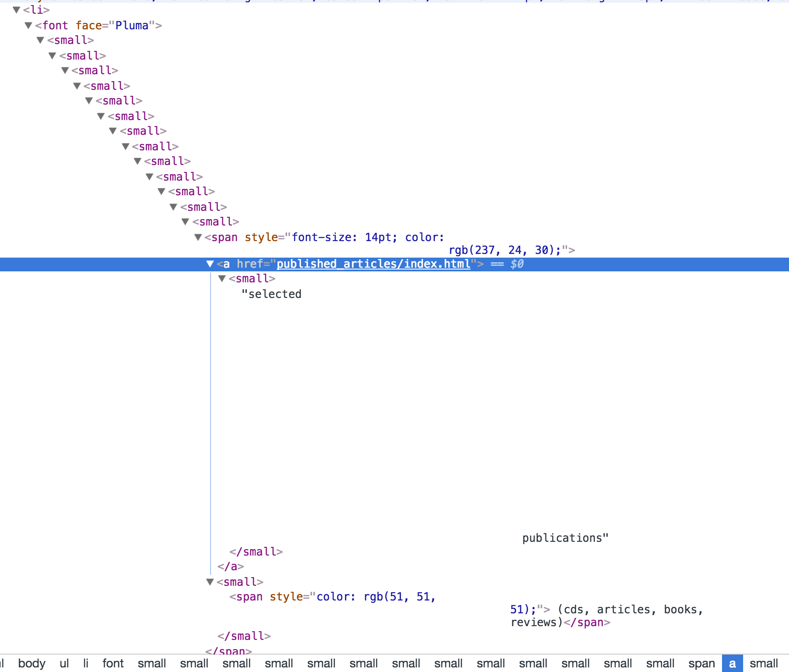Image resolution: width=789 pixels, height=672 pixels.
Task: Click the == $0 marker
Action: [507, 264]
